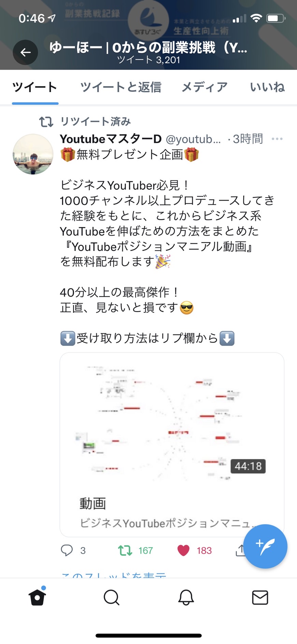Viewport: 297px width, 644px height.
Task: Tap the share icon below the tweet
Action: click(x=240, y=550)
